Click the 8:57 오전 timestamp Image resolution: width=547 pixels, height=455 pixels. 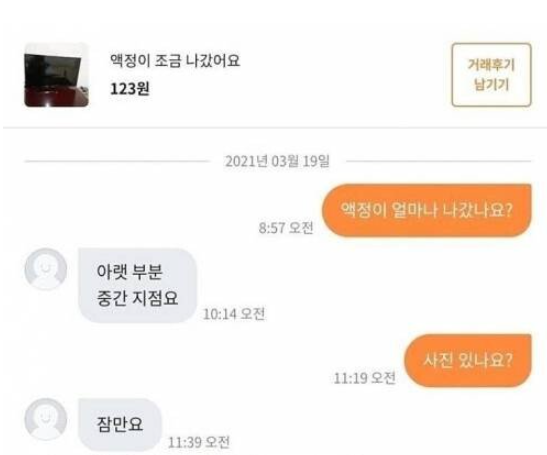286,228
